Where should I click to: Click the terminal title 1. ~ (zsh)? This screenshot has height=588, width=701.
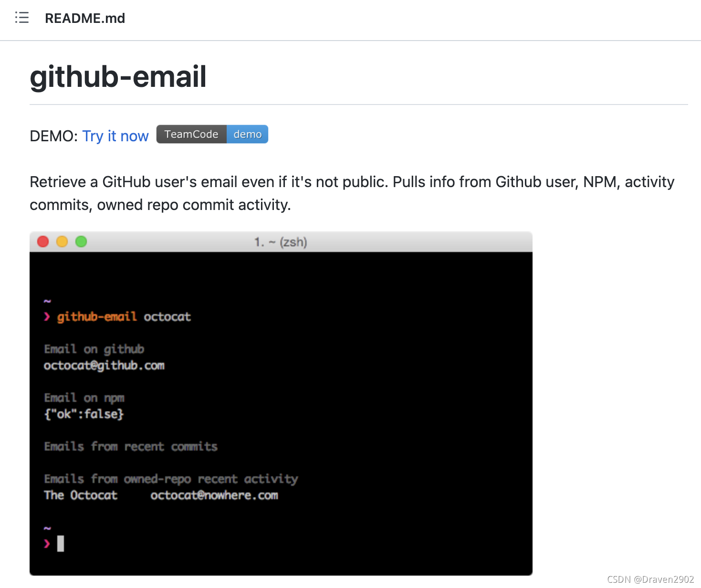281,242
